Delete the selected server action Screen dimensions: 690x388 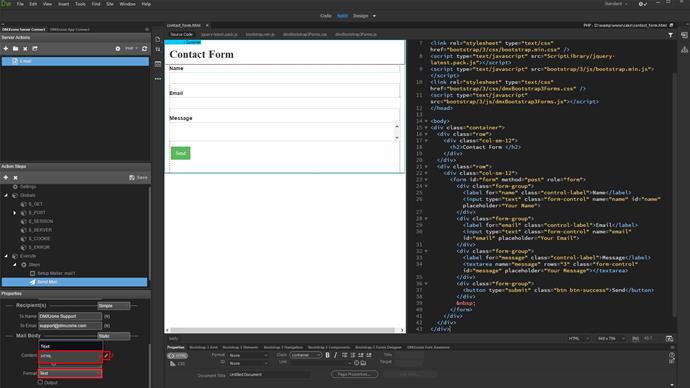click(x=25, y=48)
